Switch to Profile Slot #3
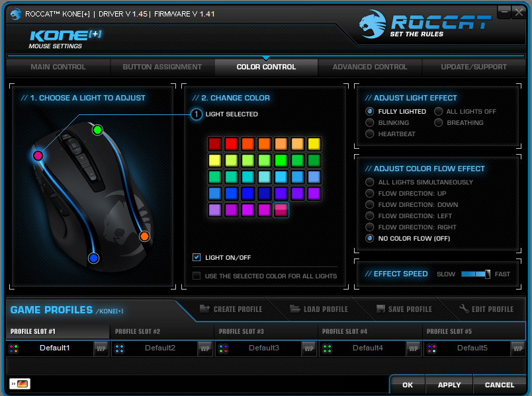Viewport: 532px width, 396px height. pos(266,331)
